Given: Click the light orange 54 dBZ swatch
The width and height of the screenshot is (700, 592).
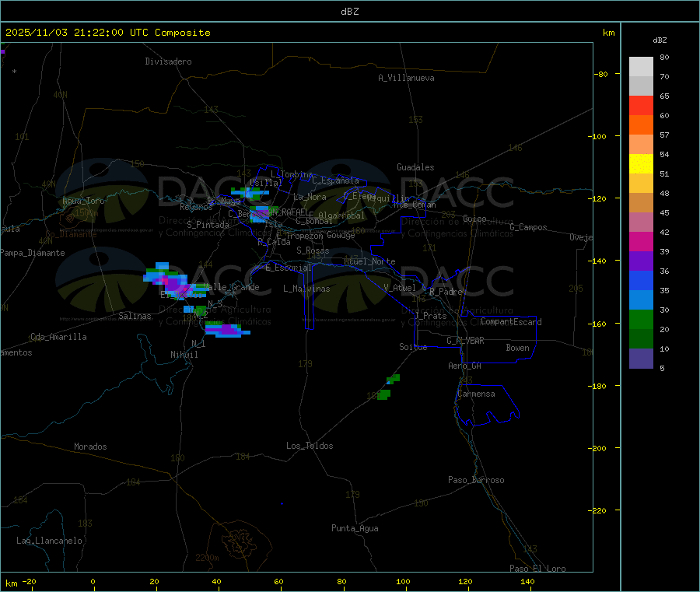Looking at the screenshot, I should coord(641,144).
